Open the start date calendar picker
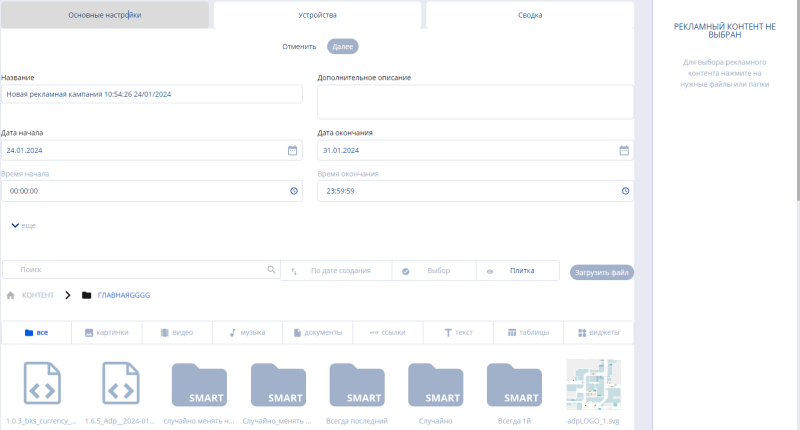The image size is (800, 430). pyautogui.click(x=293, y=150)
